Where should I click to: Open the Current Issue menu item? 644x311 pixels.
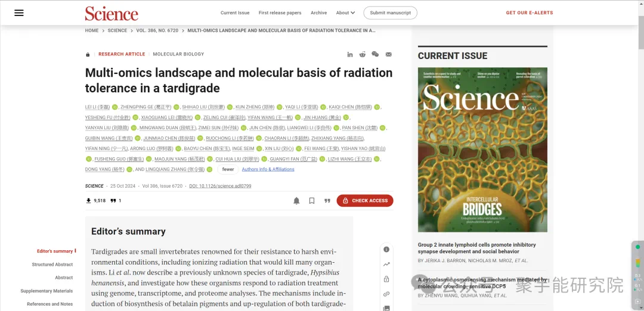pyautogui.click(x=235, y=13)
